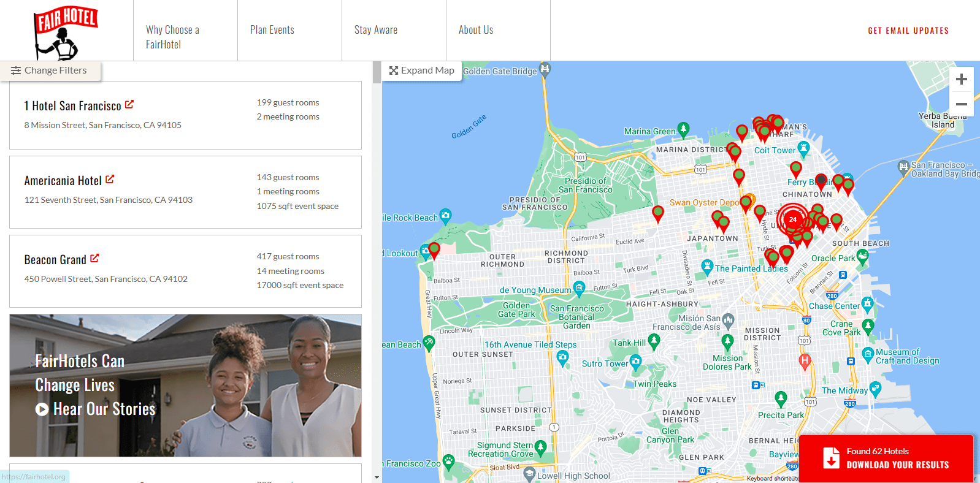This screenshot has width=980, height=483.
Task: Open external link icon for 1 Hotel San Francisco
Action: 129,104
